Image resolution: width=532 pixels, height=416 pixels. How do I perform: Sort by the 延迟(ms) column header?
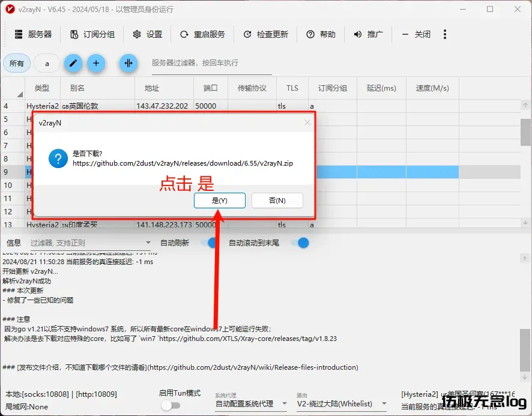pos(381,88)
